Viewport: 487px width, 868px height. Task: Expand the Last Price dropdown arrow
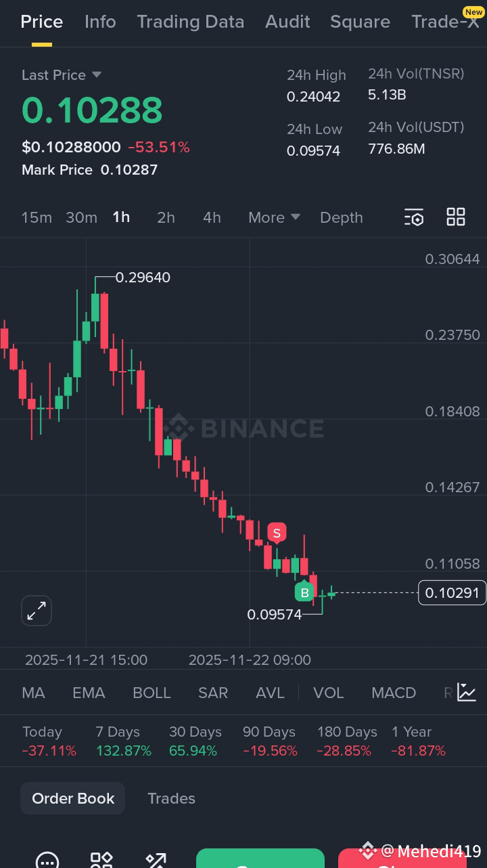coord(96,74)
